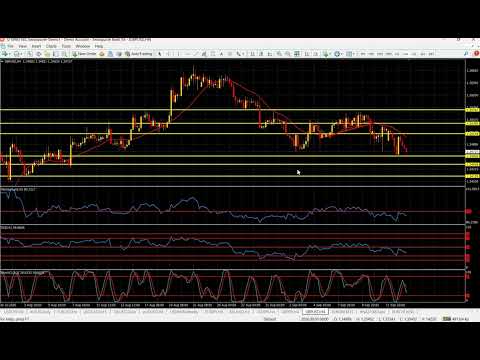Expand the New Chart dropdown arrow
This screenshot has width=480, height=360.
pyautogui.click(x=10, y=54)
